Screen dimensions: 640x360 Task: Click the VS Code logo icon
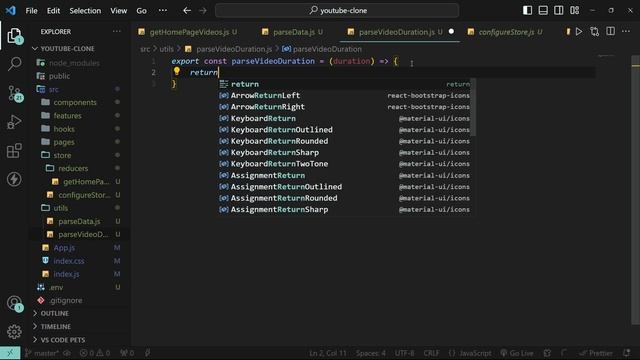[11, 10]
